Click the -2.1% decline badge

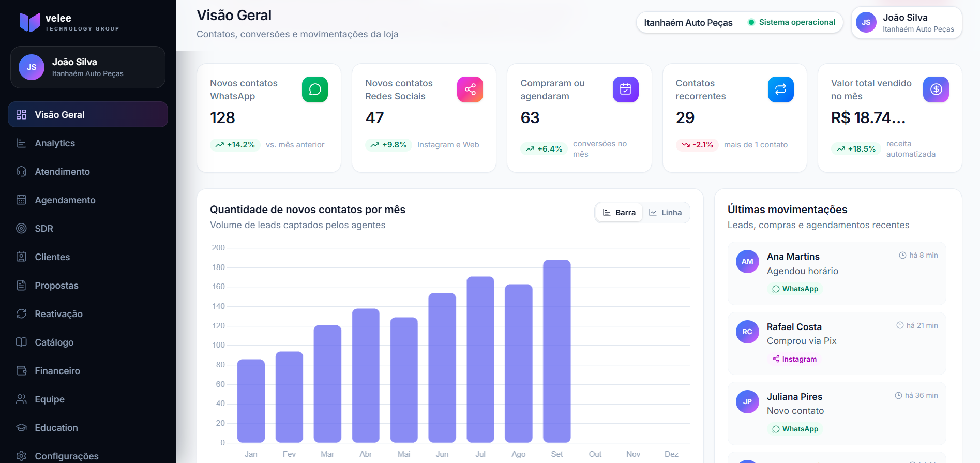click(697, 145)
